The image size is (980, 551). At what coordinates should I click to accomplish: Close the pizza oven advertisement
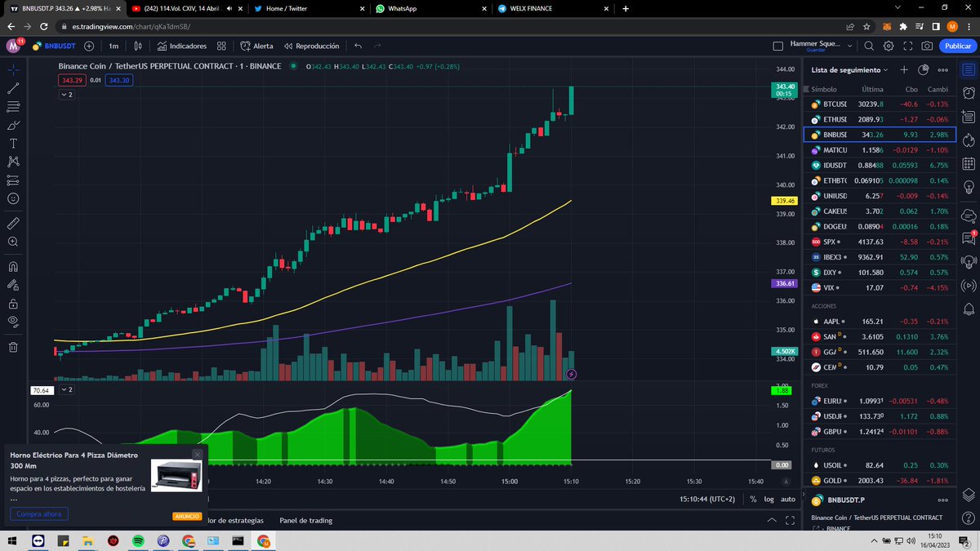(197, 454)
